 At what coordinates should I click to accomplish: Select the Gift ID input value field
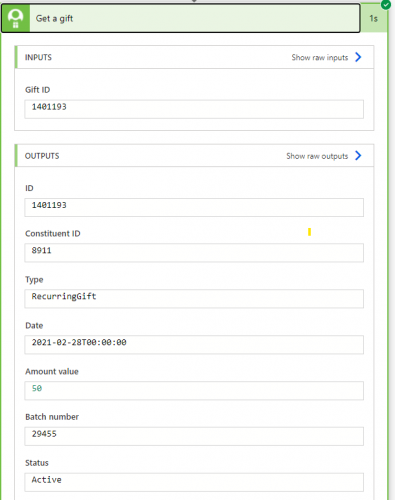pos(194,109)
